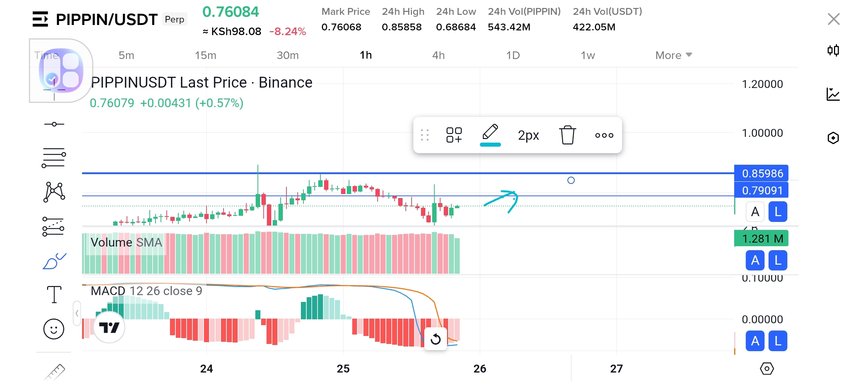Open the trading pair list menu icon
Viewport: 868px width, 391px height.
coord(40,19)
